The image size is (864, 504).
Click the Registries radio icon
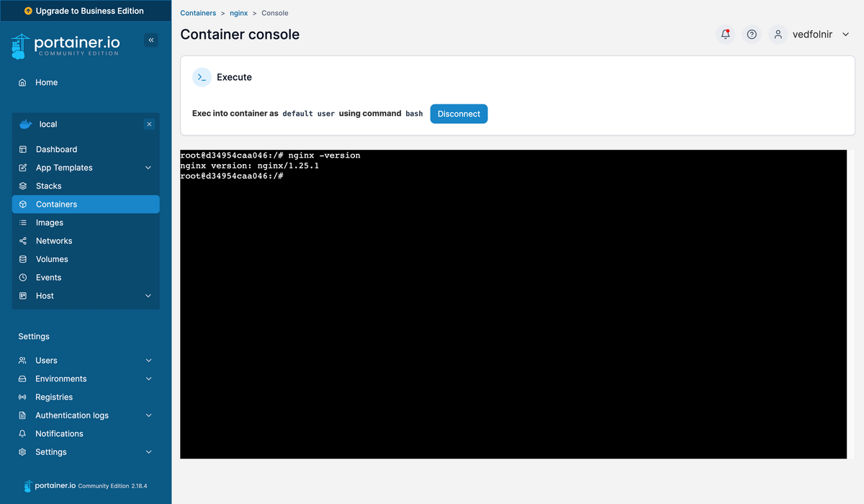(22, 397)
